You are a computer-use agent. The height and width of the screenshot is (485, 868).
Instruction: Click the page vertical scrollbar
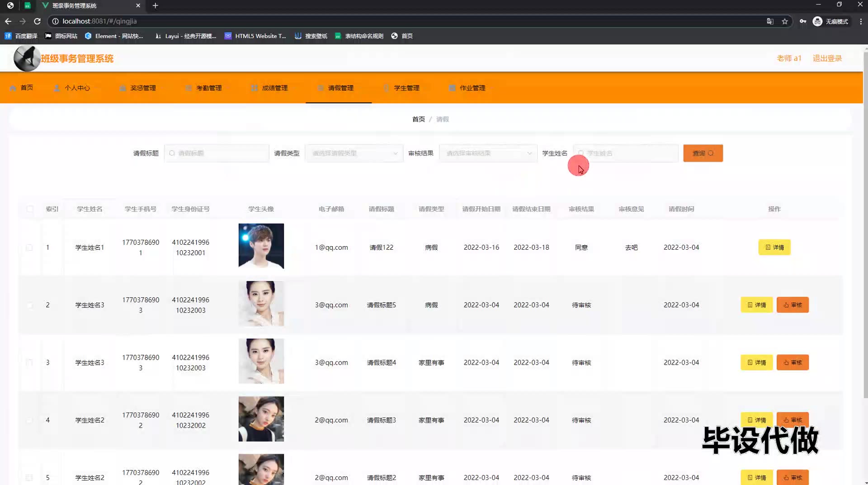tap(865, 226)
